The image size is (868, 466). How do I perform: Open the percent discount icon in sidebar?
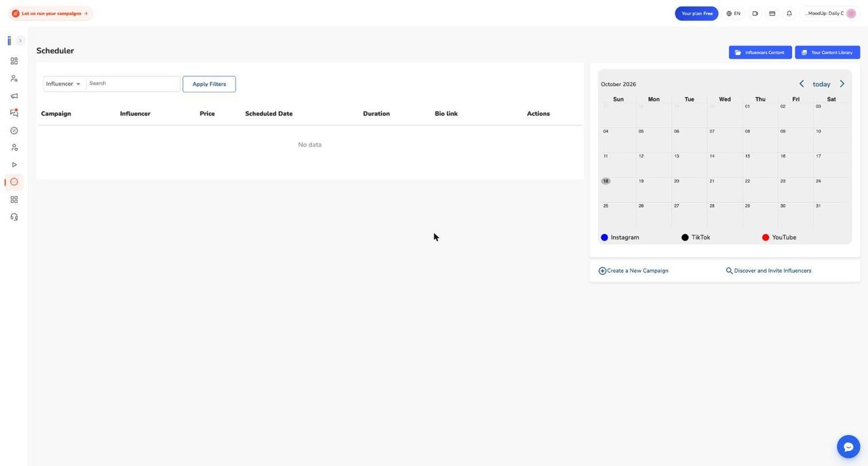coord(14,130)
